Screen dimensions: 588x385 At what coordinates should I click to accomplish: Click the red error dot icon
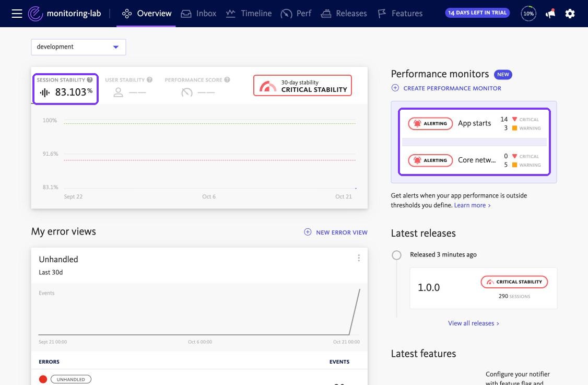(43, 379)
